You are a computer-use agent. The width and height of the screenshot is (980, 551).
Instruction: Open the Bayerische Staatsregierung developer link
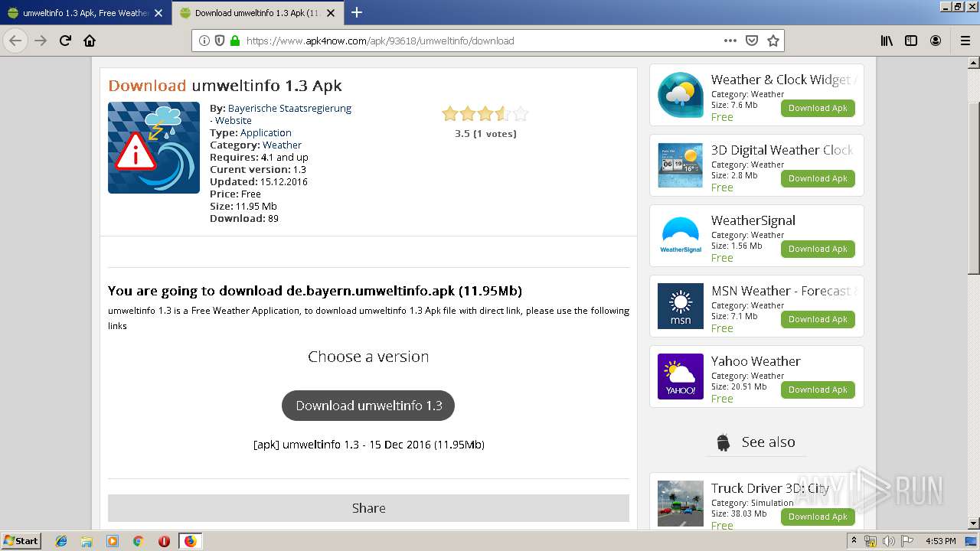(289, 109)
